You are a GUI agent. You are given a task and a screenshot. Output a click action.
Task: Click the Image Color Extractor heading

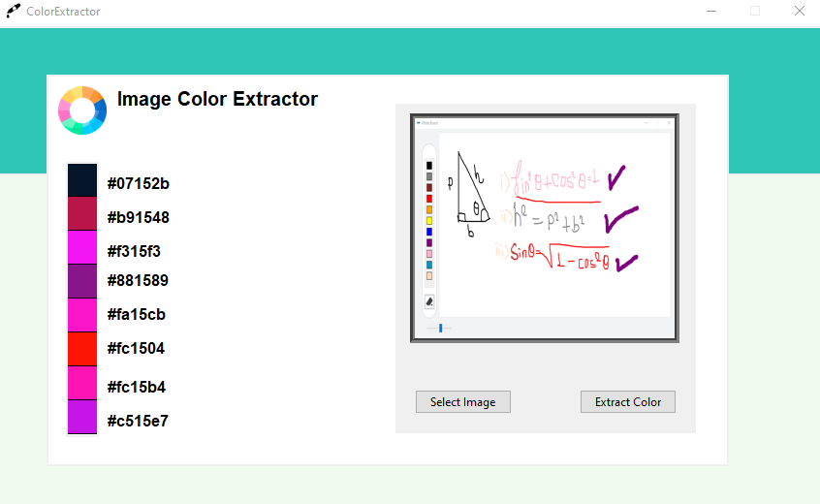[217, 99]
